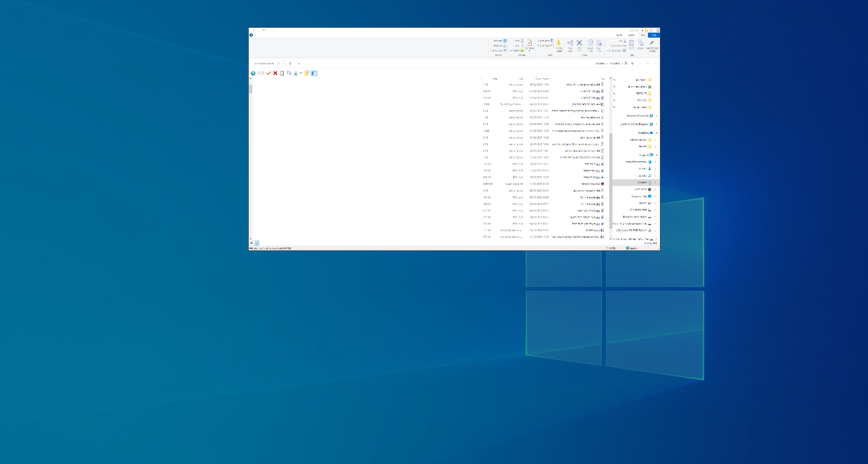Open the blue File ribbon tab
Viewport: 868px width, 464px height.
pyautogui.click(x=654, y=35)
